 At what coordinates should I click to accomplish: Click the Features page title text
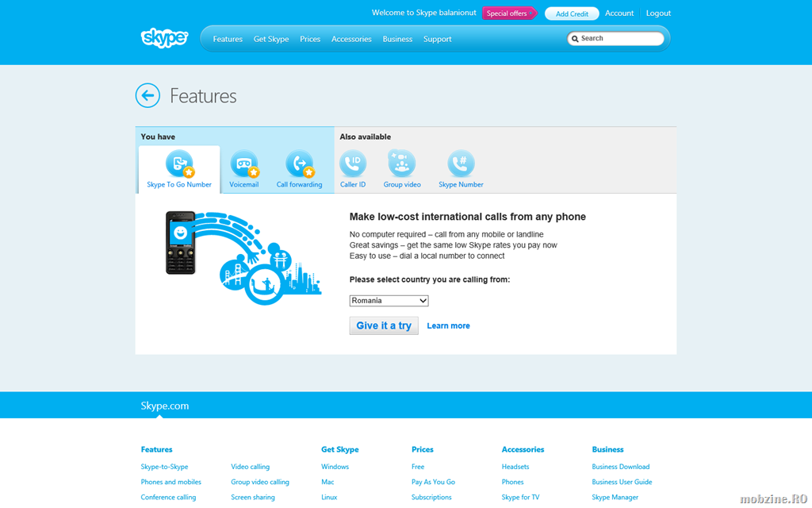[203, 96]
